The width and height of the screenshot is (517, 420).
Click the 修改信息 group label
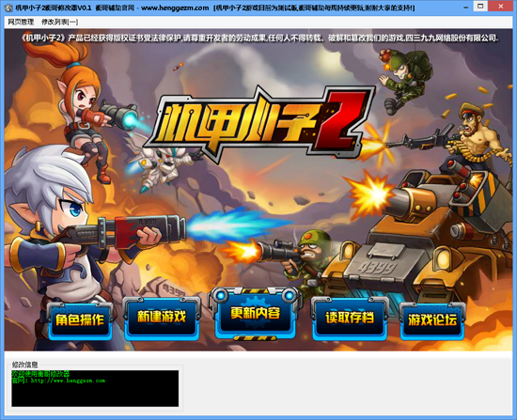tap(24, 365)
